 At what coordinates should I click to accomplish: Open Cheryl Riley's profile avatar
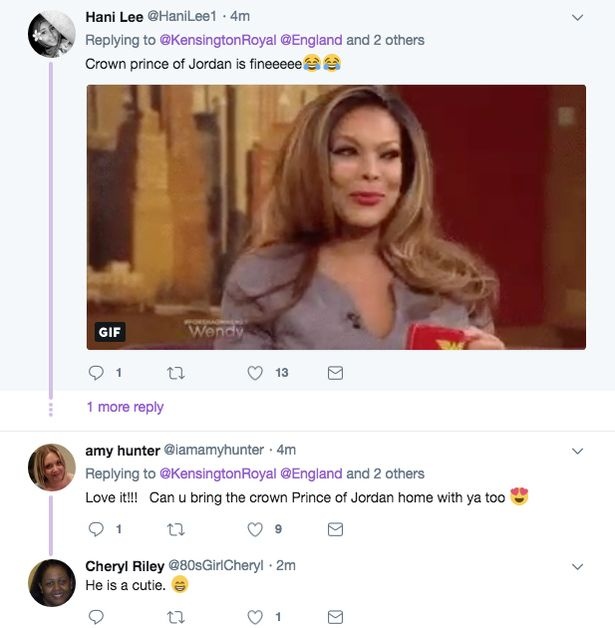click(51, 583)
